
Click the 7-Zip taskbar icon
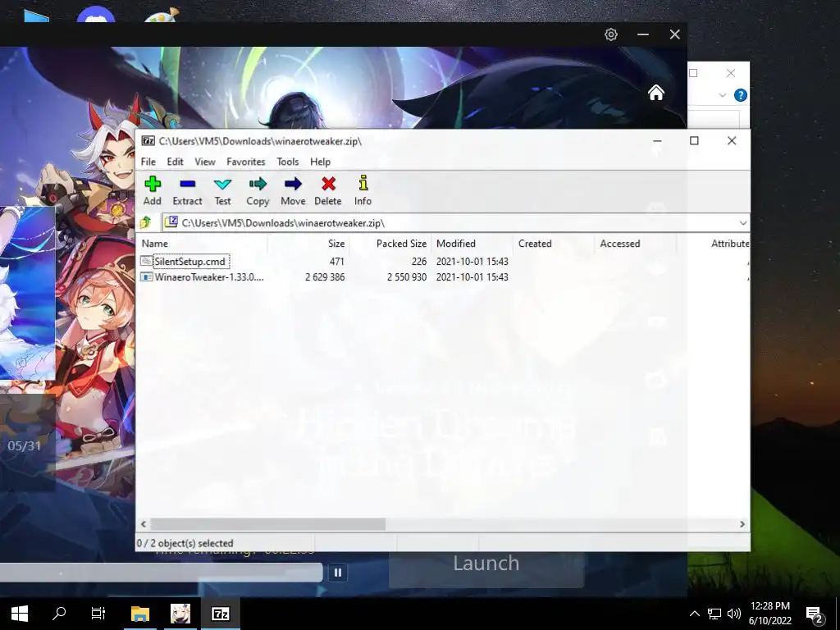(220, 614)
